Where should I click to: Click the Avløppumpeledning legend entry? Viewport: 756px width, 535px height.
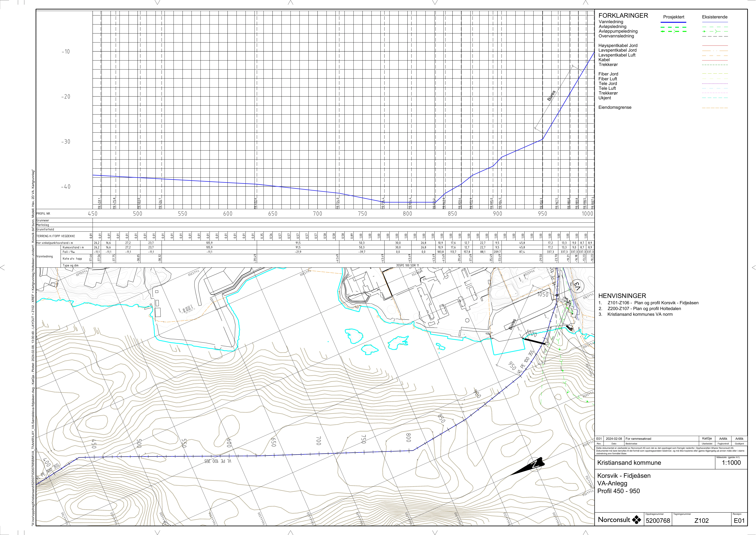tap(618, 31)
